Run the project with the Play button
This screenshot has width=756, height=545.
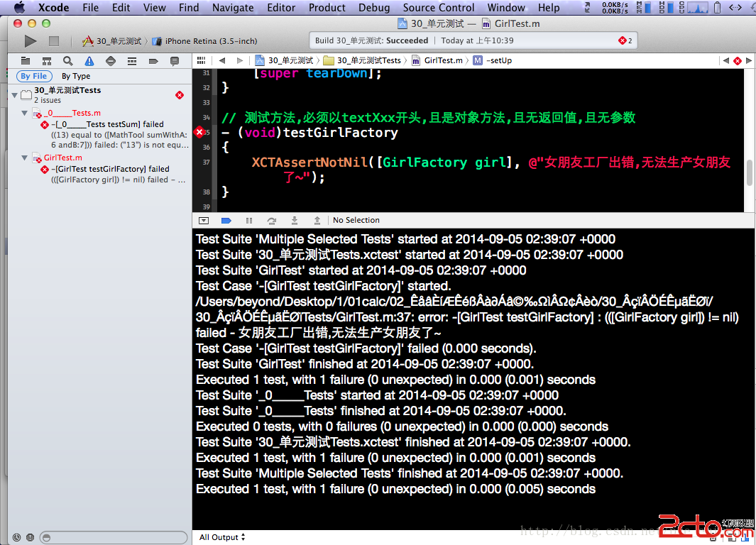pos(31,41)
